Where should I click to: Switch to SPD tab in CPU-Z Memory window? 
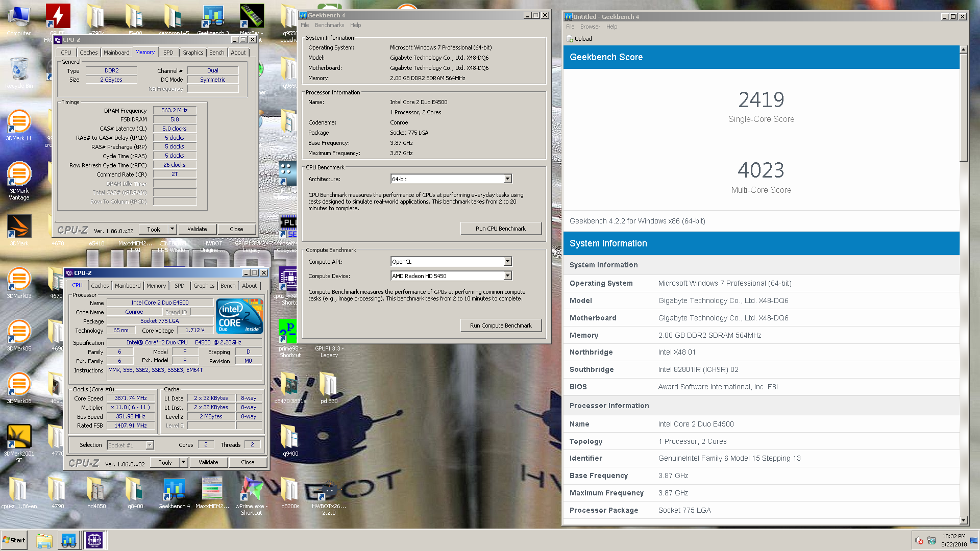(x=168, y=53)
